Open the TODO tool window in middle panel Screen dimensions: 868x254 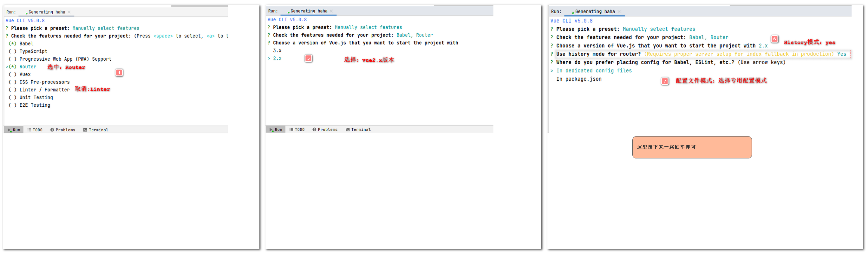[297, 130]
